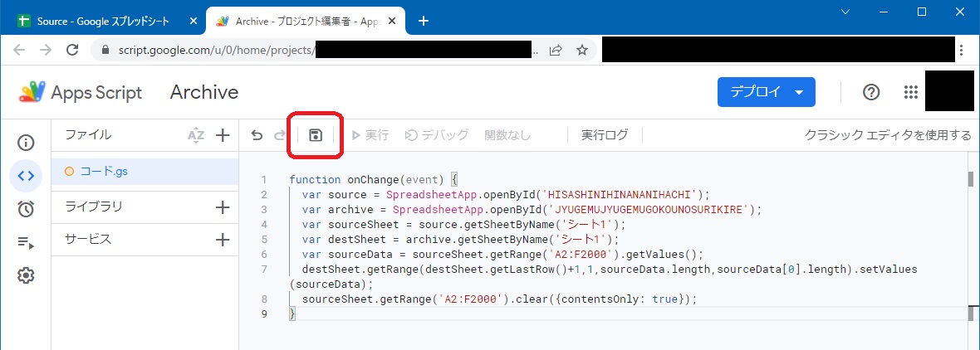Start the デバッグ debugger

(x=437, y=134)
